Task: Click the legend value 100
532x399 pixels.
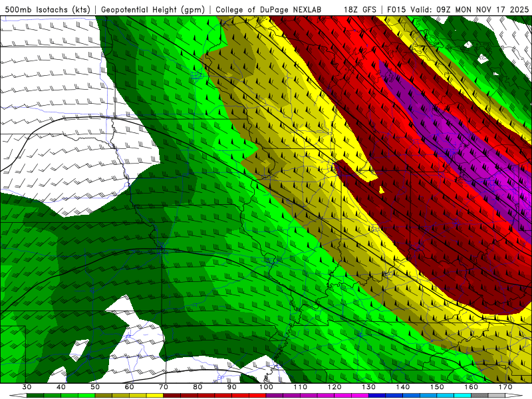Action: (x=267, y=387)
